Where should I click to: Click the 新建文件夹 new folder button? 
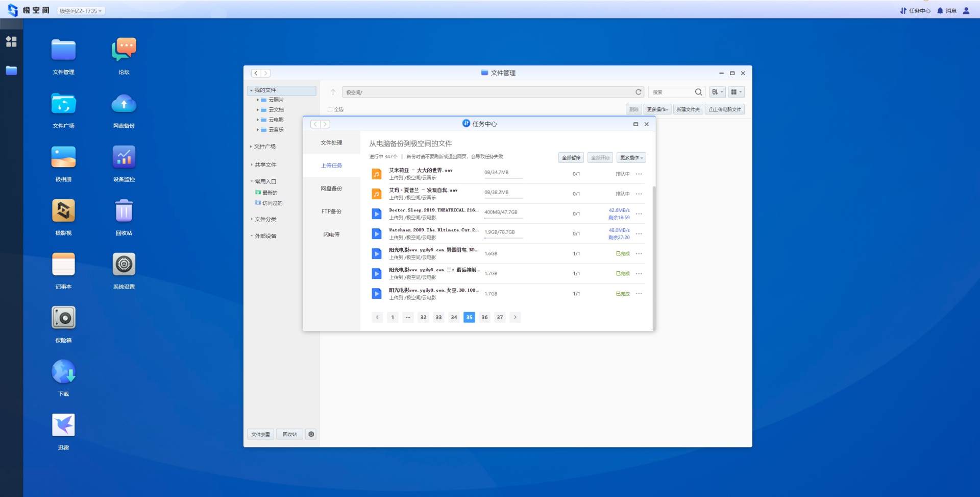click(x=688, y=109)
